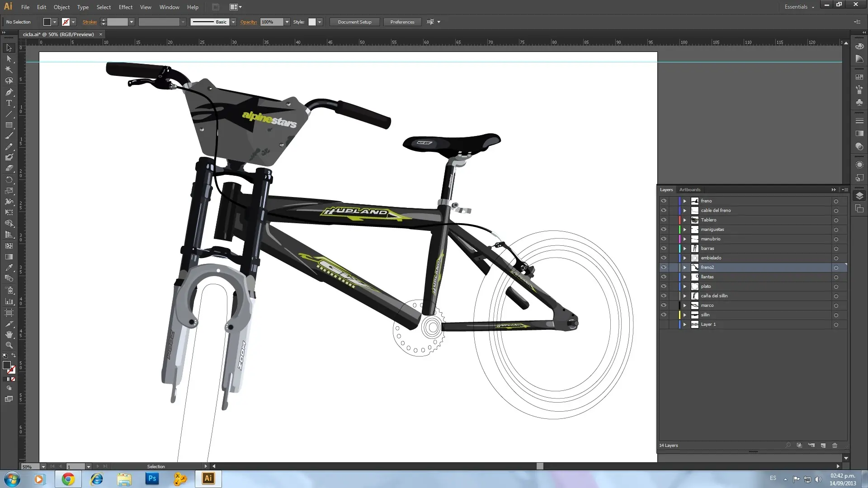The image size is (868, 488).
Task: Click the Document Setup button
Action: coord(355,22)
